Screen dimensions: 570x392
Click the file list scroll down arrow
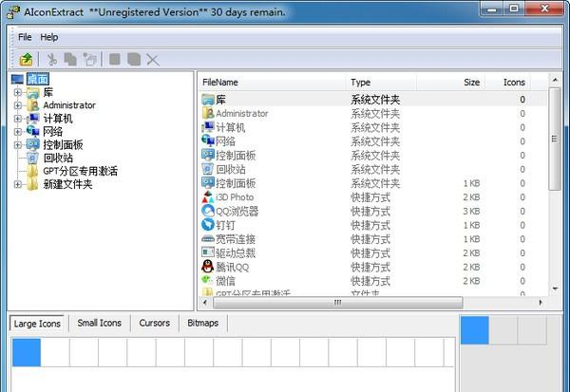tap(555, 289)
